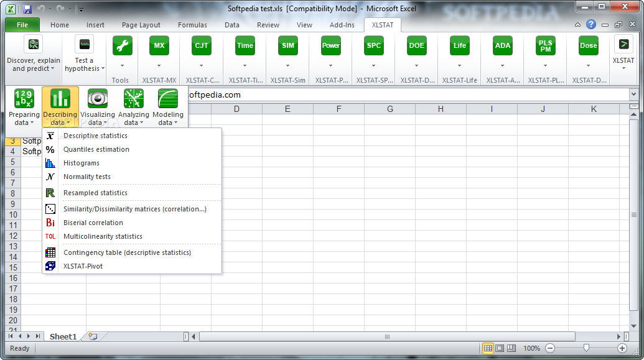Switch to the Home ribbon tab
The width and height of the screenshot is (644, 360).
click(x=60, y=25)
